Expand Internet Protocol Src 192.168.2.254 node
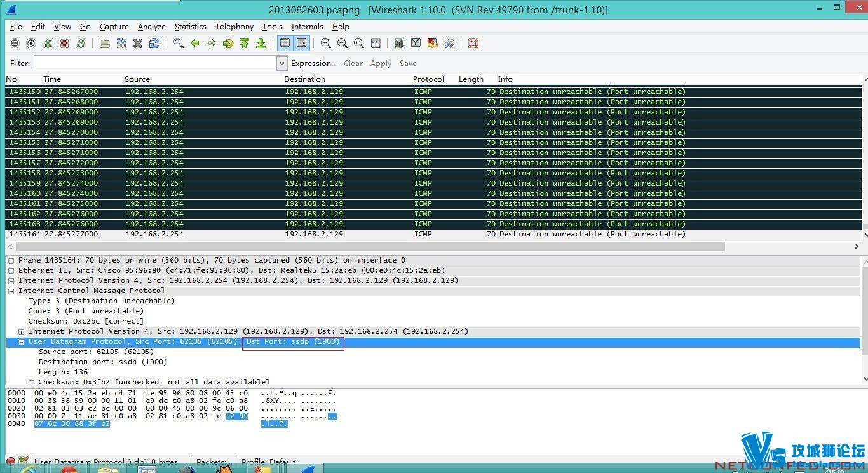868x473 pixels. (x=11, y=280)
